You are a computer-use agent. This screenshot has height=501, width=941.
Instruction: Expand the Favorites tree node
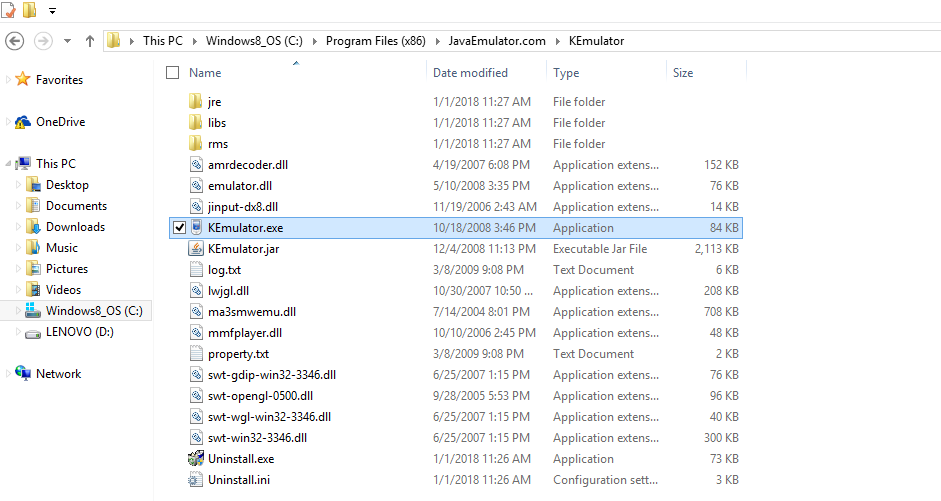point(9,80)
